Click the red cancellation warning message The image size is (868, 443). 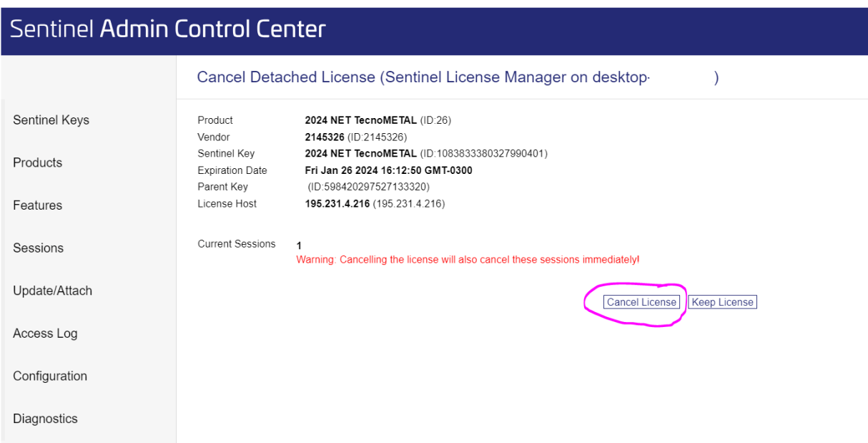tap(468, 259)
